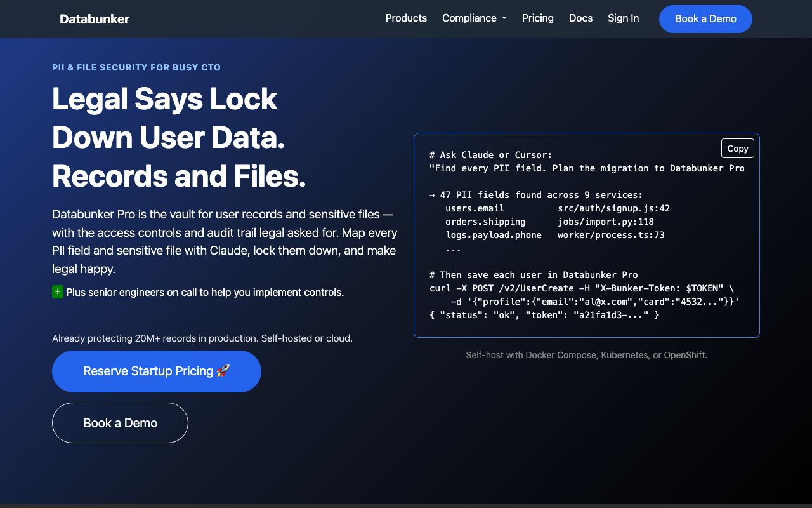The height and width of the screenshot is (508, 812).
Task: Click the Databunker logo
Action: point(95,19)
